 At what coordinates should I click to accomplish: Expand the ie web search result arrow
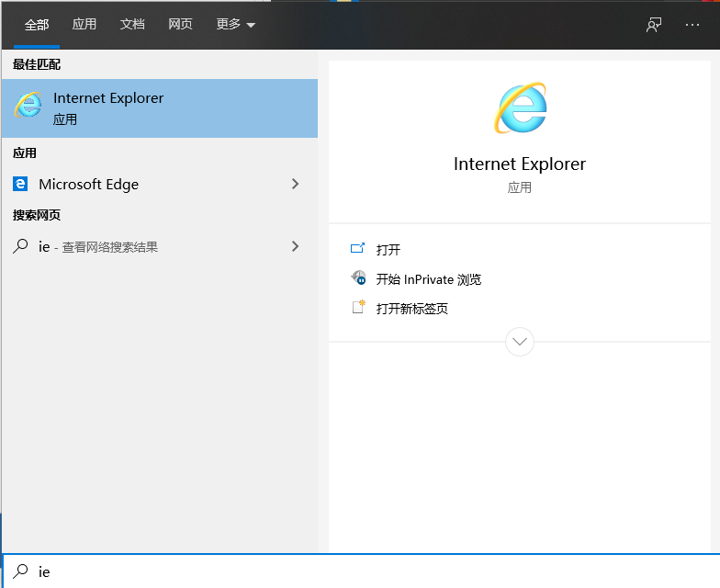point(295,246)
